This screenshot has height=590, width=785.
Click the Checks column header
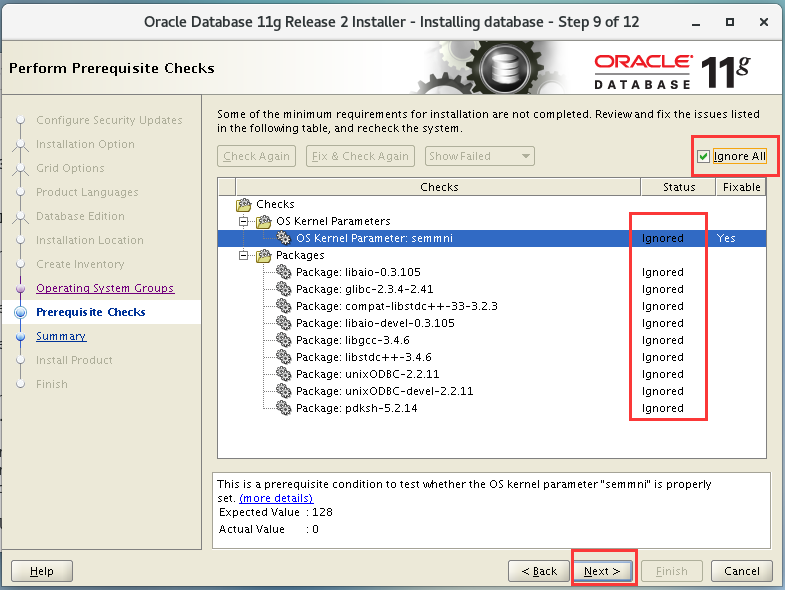click(x=439, y=187)
